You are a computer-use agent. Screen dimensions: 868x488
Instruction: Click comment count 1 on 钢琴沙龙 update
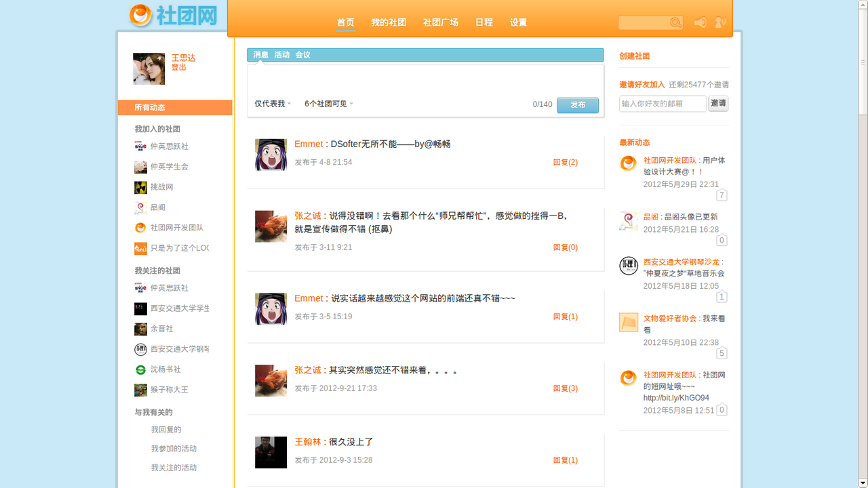click(x=722, y=297)
